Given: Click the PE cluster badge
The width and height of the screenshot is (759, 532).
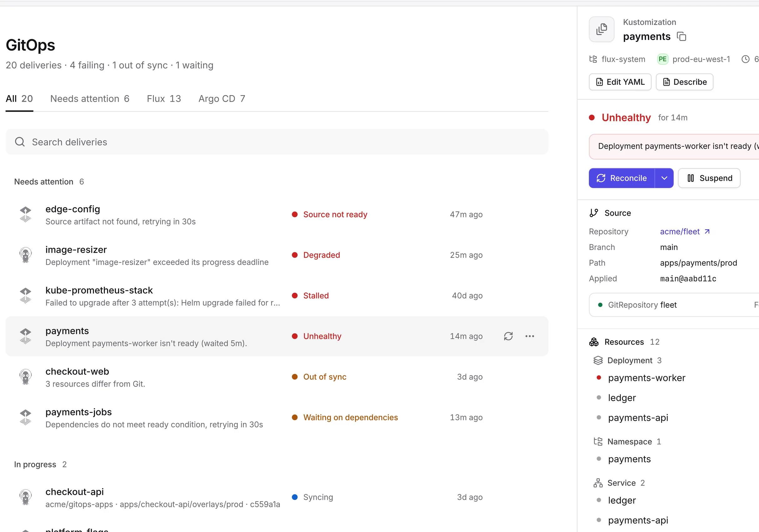Looking at the screenshot, I should point(662,59).
